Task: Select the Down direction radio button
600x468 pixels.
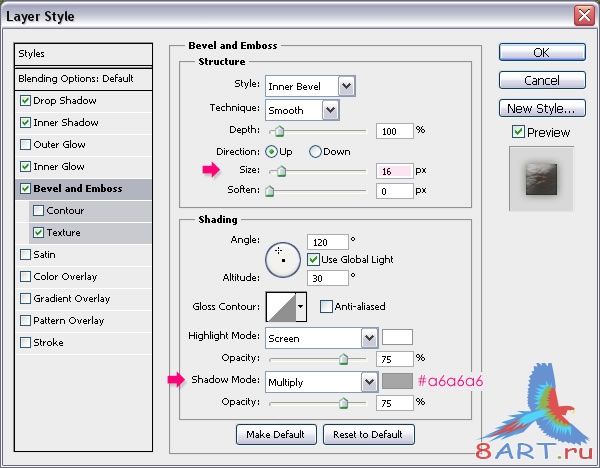Action: pos(315,152)
